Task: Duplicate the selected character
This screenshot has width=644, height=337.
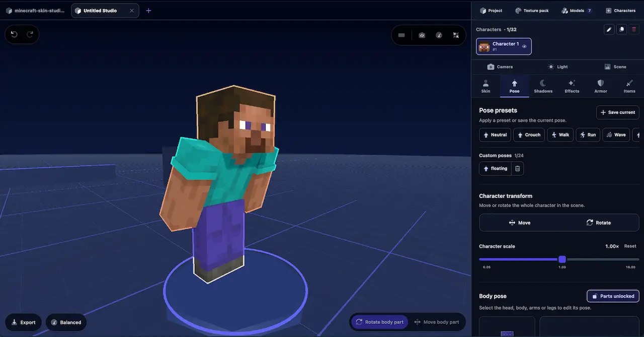Action: tap(622, 29)
